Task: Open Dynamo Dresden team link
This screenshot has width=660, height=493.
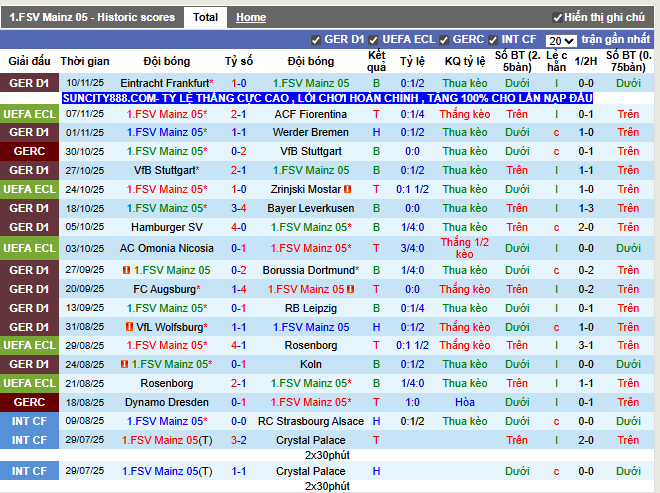Action: click(x=167, y=402)
